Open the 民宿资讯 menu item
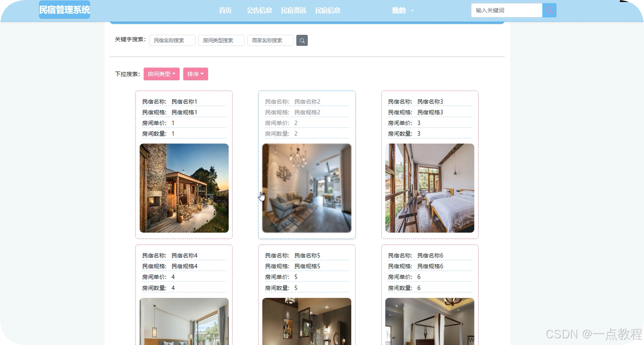Image resolution: width=644 pixels, height=345 pixels. click(294, 11)
